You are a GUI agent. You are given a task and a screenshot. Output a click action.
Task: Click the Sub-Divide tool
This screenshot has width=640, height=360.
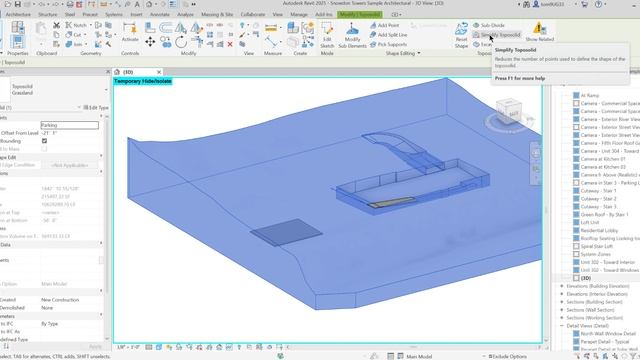[x=489, y=25]
